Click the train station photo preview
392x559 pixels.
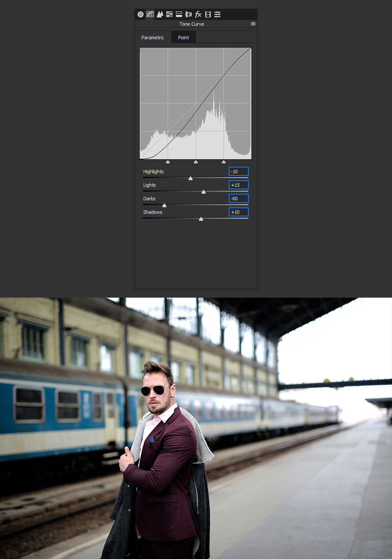[196, 428]
